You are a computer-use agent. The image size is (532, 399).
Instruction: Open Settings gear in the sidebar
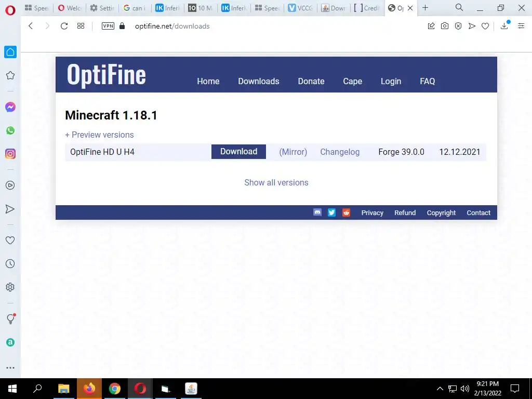[x=10, y=287]
